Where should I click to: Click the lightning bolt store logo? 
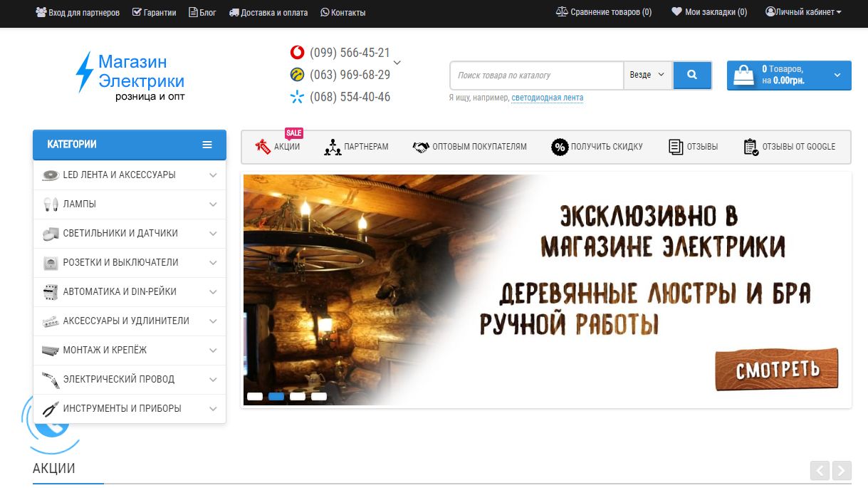click(85, 72)
